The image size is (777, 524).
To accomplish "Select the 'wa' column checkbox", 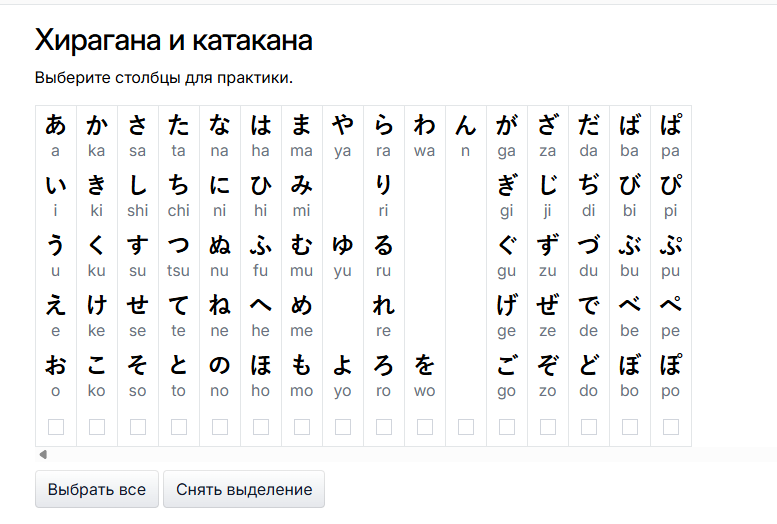I will [425, 427].
